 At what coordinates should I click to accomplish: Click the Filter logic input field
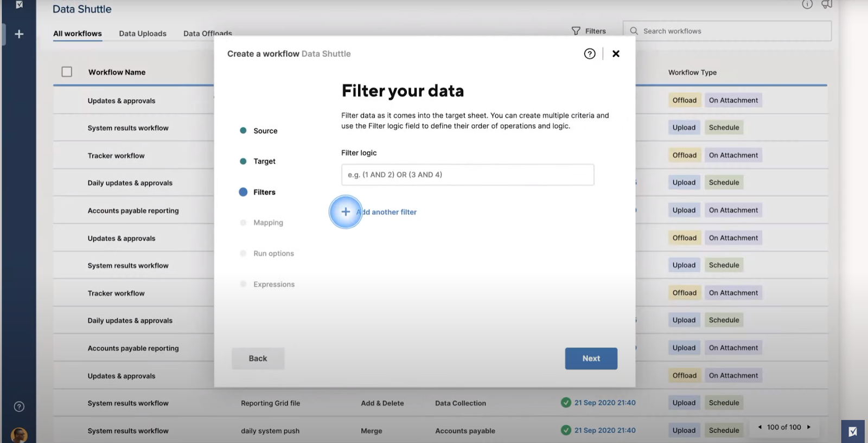(x=468, y=175)
